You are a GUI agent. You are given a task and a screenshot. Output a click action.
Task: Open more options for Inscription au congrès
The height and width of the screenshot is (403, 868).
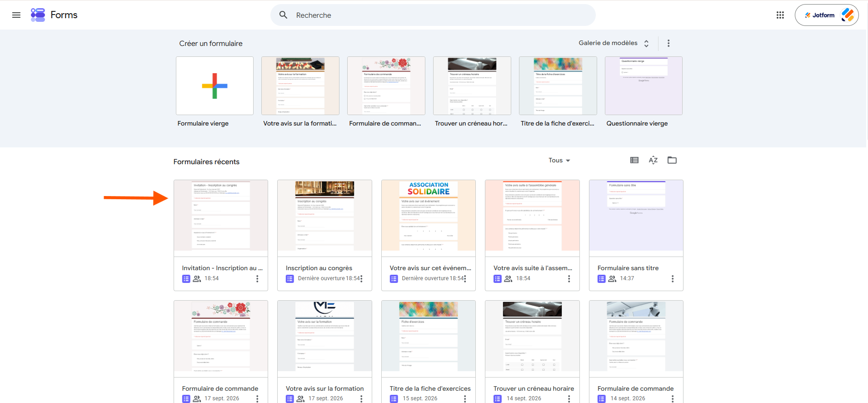(x=361, y=279)
